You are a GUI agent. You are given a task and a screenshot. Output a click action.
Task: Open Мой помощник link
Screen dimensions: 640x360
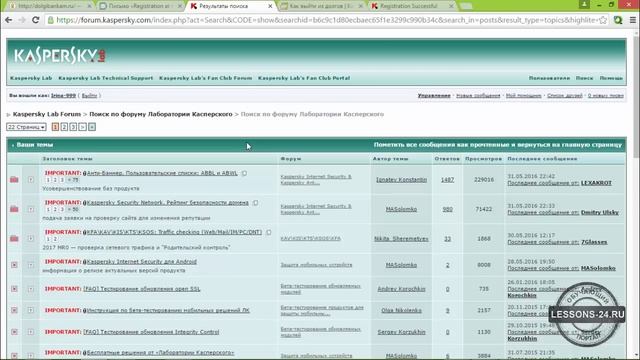523,96
